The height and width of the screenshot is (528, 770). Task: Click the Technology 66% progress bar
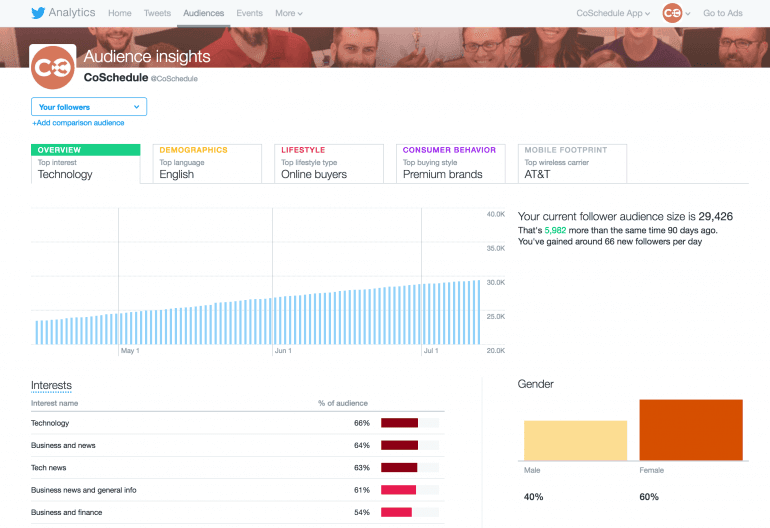410,423
